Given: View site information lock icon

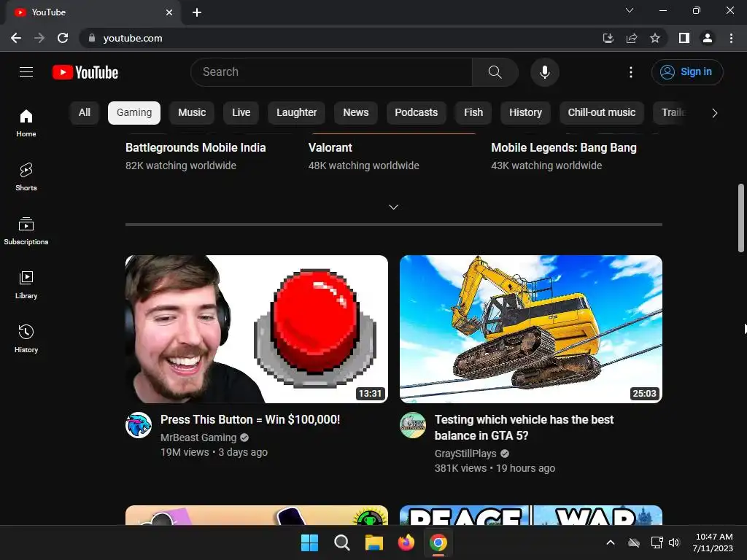Looking at the screenshot, I should [x=92, y=38].
